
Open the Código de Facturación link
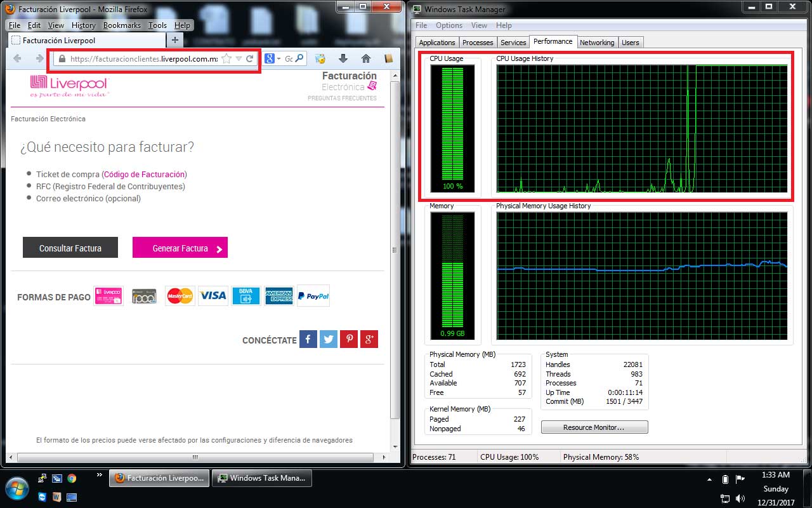tap(144, 174)
